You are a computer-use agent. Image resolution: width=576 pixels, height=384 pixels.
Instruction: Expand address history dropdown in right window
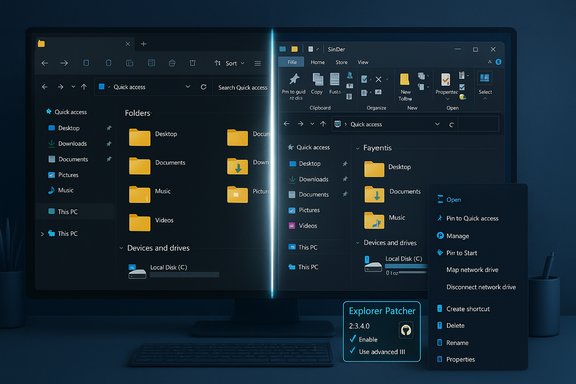click(437, 124)
